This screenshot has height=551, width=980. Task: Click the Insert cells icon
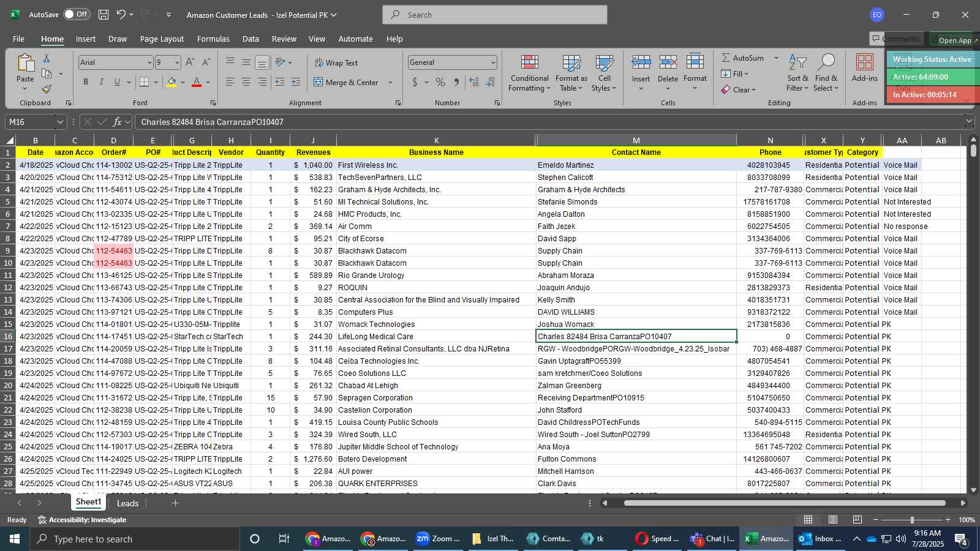tap(641, 62)
